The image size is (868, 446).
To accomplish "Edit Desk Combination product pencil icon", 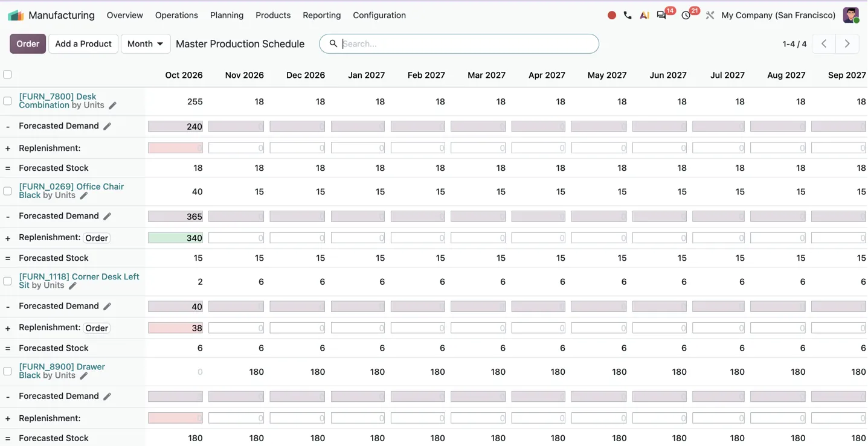I will [x=112, y=106].
